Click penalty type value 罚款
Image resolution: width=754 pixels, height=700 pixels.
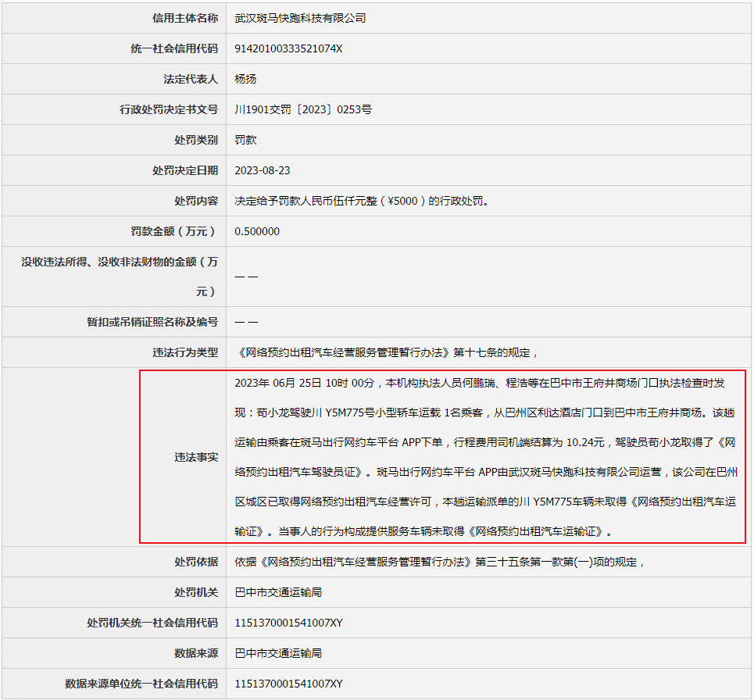(x=245, y=140)
